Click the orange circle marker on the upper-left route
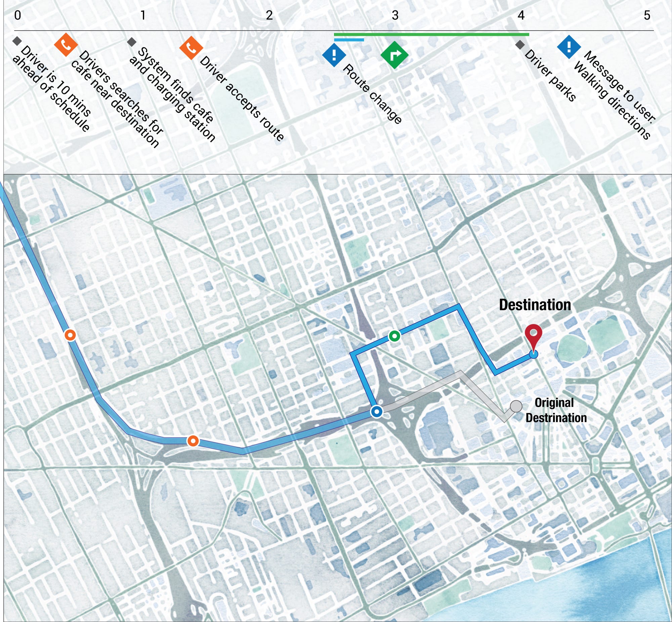The image size is (672, 622). (x=70, y=335)
